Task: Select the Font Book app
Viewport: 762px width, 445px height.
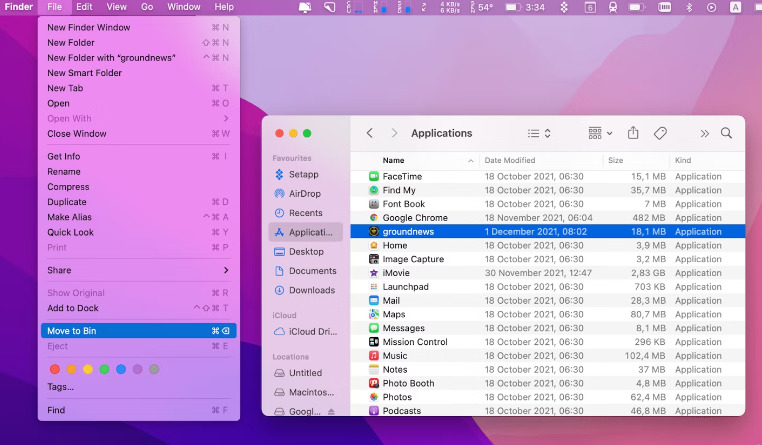Action: coord(547,204)
